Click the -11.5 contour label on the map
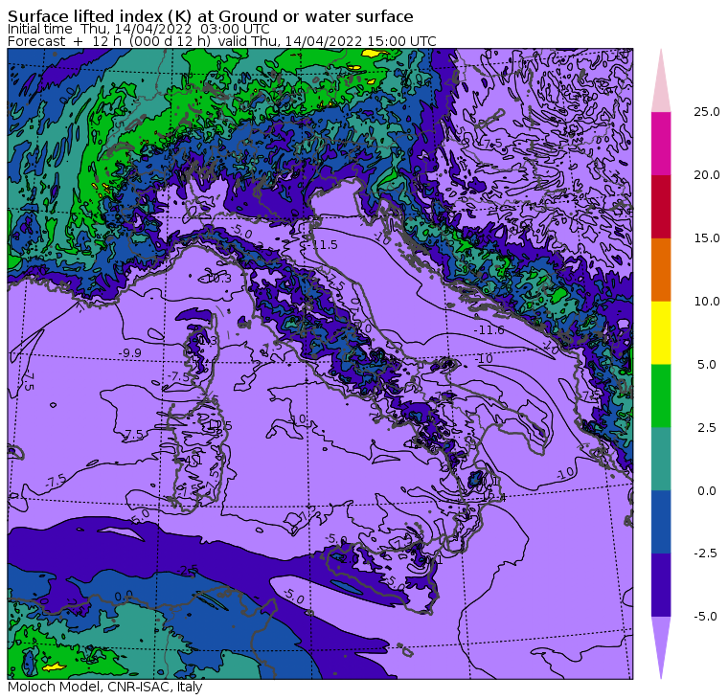Screen dimensions: 728x700 tap(323, 244)
